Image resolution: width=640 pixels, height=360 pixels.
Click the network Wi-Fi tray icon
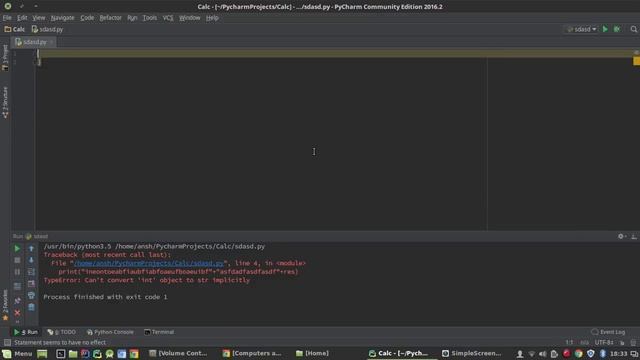(x=531, y=354)
